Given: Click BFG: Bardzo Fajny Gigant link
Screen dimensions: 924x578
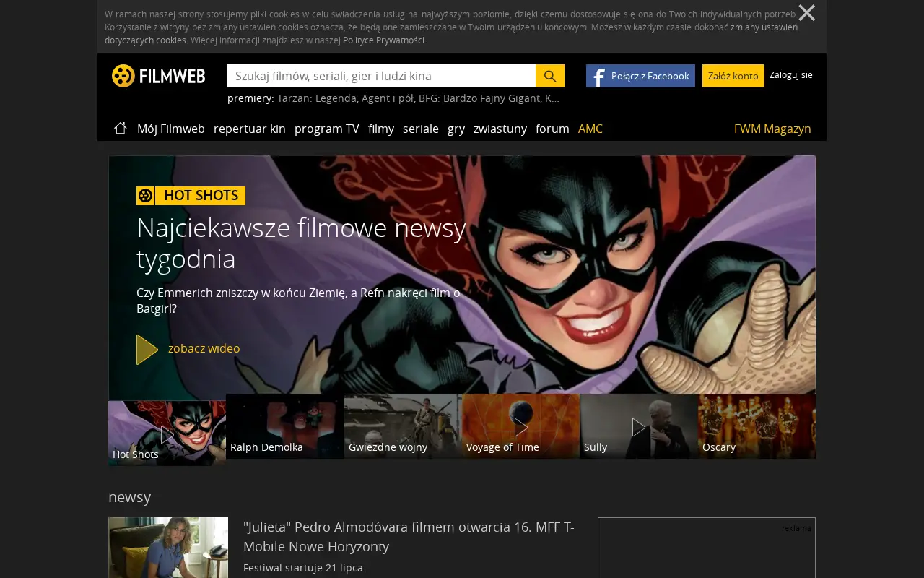Looking at the screenshot, I should pyautogui.click(x=481, y=98).
